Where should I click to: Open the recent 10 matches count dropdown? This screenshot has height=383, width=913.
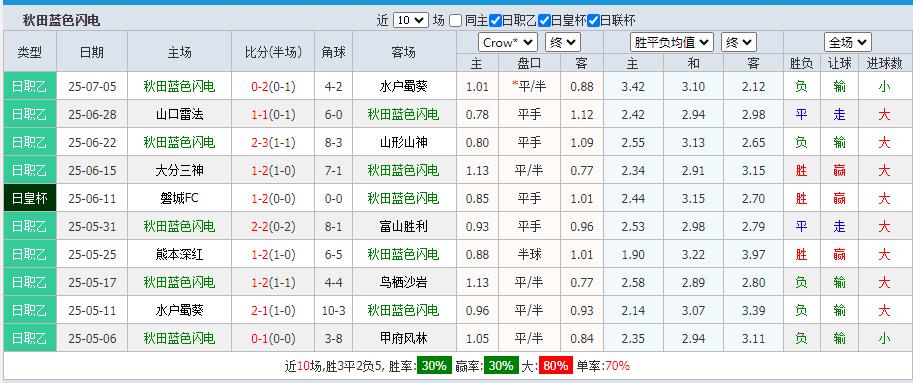[411, 20]
